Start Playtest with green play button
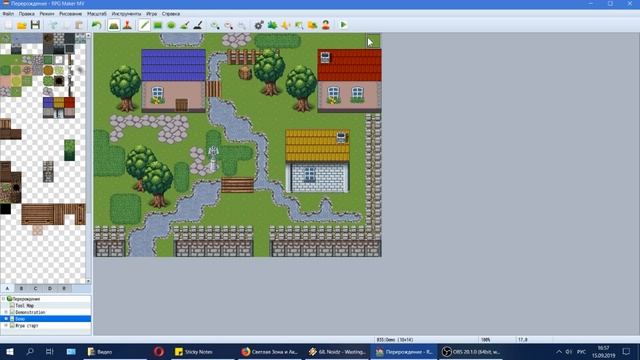Image resolution: width=640 pixels, height=360 pixels. (x=343, y=25)
